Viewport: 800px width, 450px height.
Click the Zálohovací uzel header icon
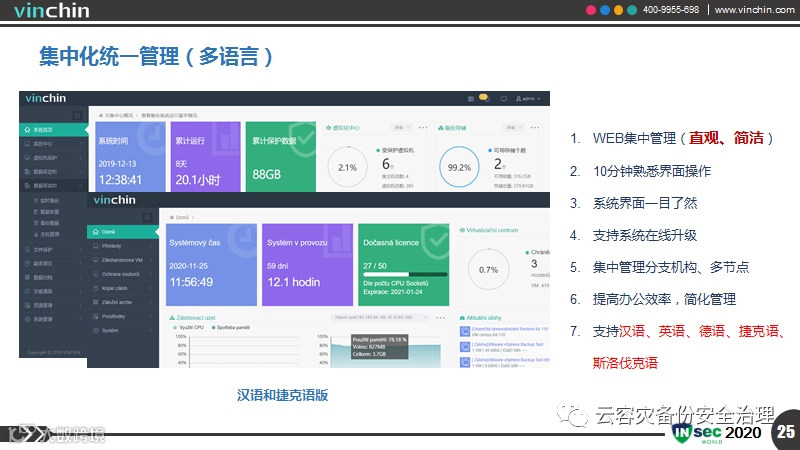[172, 318]
